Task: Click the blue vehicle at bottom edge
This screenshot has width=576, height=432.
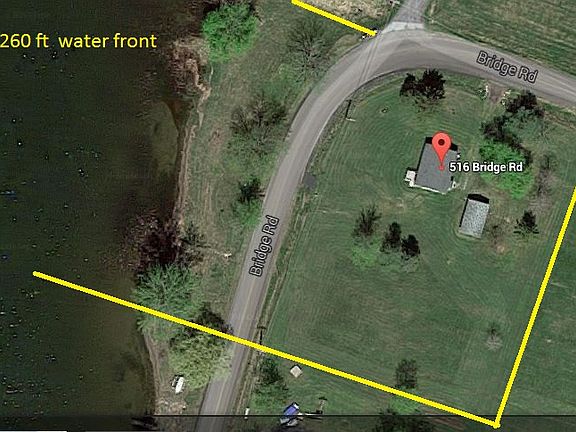Action: click(x=290, y=414)
